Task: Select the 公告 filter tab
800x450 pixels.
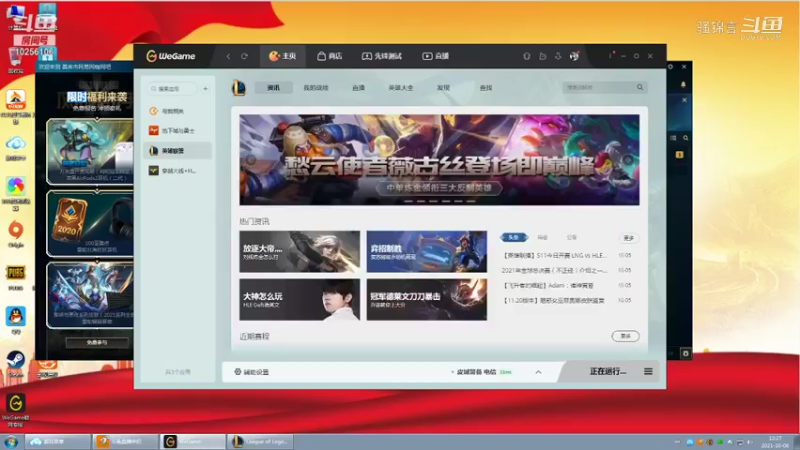Action: (x=571, y=237)
